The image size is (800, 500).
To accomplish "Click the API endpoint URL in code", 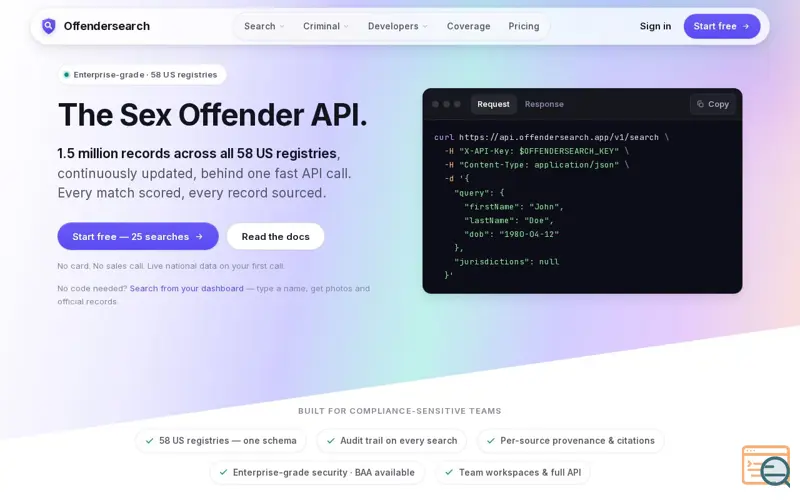I will (x=559, y=137).
